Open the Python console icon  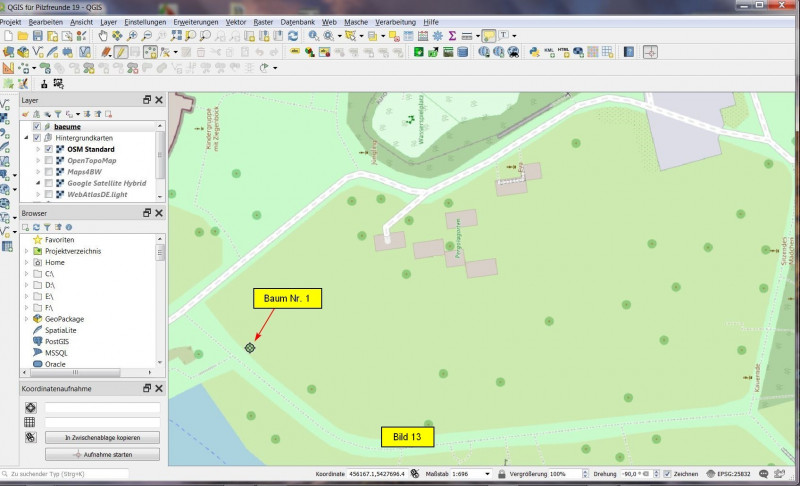[534, 52]
